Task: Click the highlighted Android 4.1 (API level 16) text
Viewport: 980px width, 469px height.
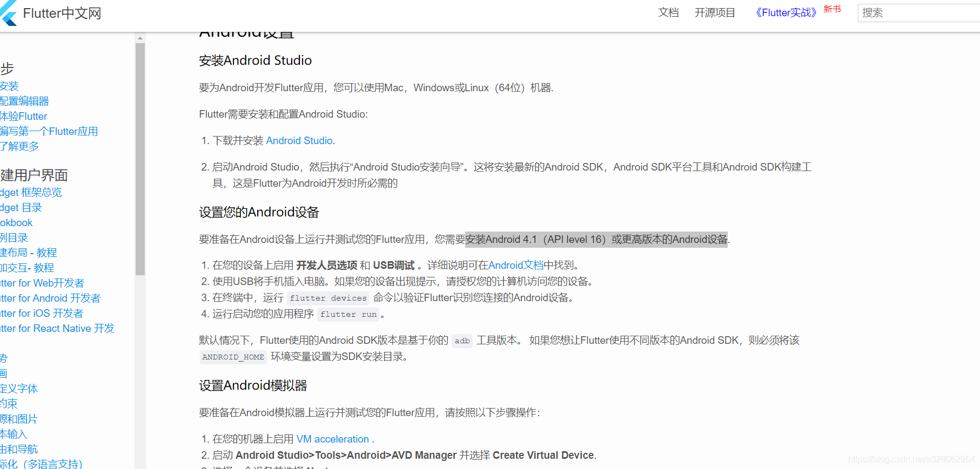Action: pyautogui.click(x=596, y=239)
